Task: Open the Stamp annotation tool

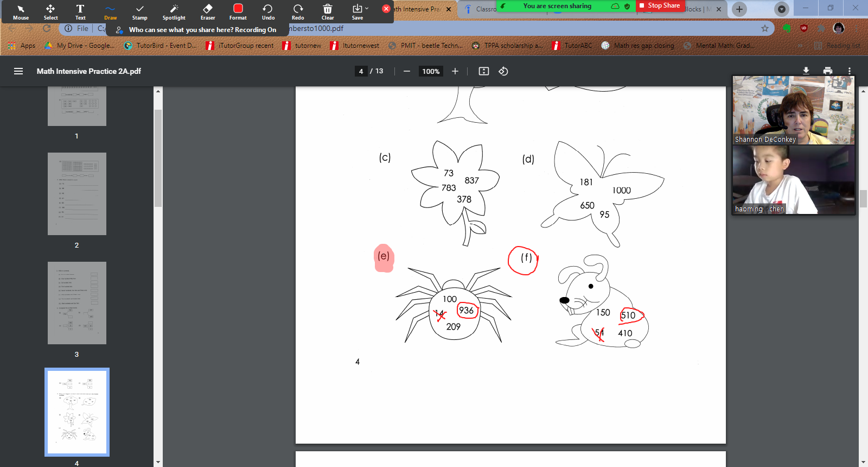Action: pyautogui.click(x=140, y=12)
